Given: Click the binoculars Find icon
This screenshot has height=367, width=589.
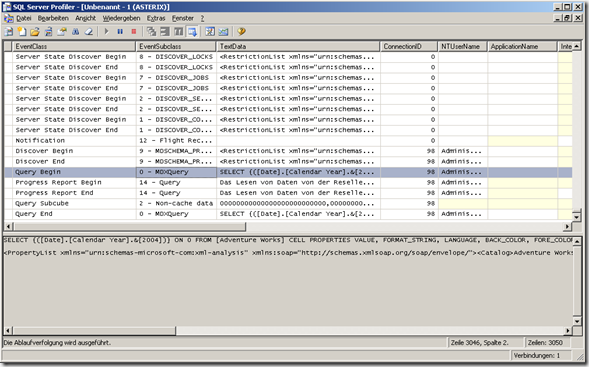Looking at the screenshot, I should point(76,32).
